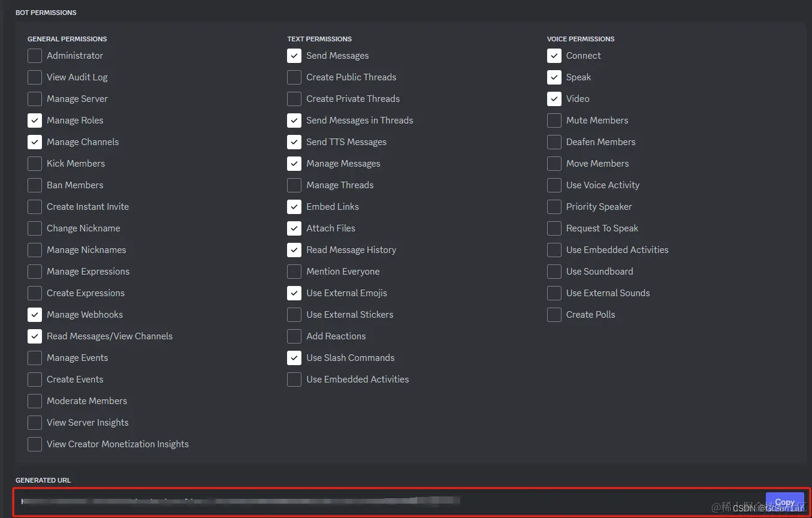Check the Manage Events box
The image size is (812, 518).
tap(35, 358)
